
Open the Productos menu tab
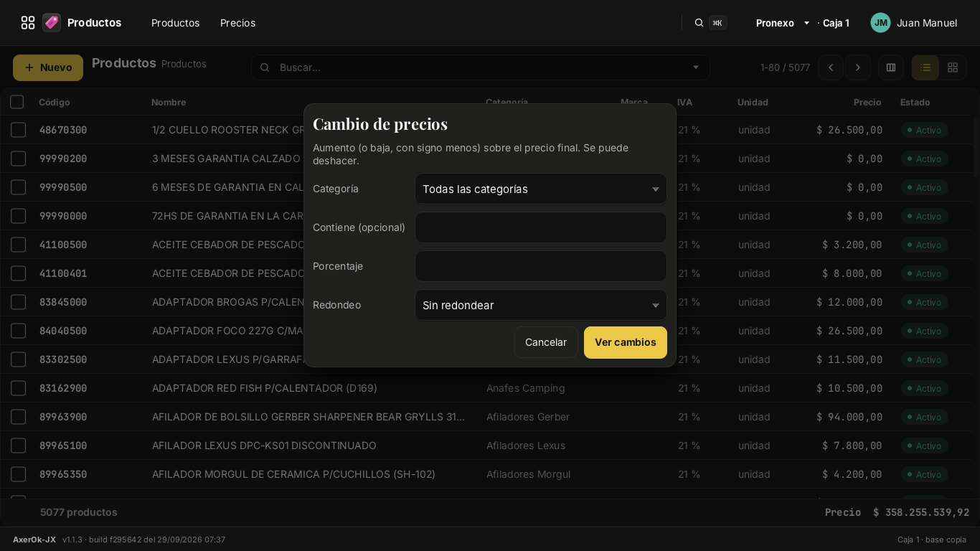175,23
